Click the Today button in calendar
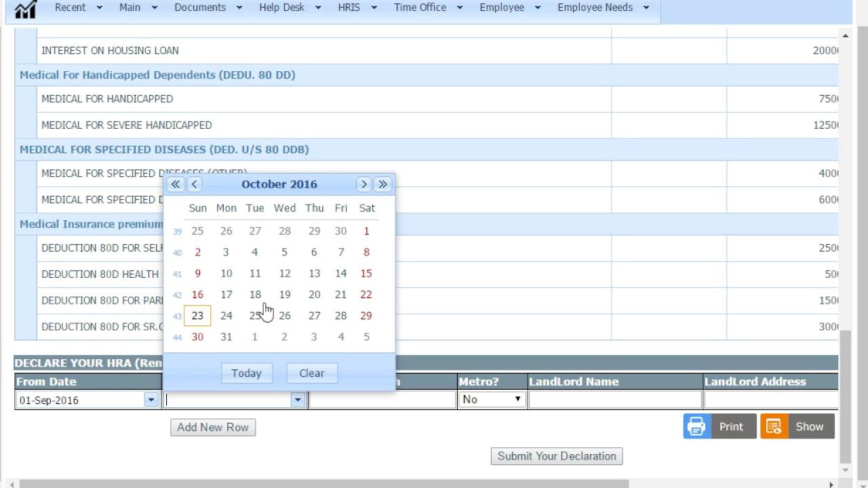868x488 pixels. tap(246, 373)
